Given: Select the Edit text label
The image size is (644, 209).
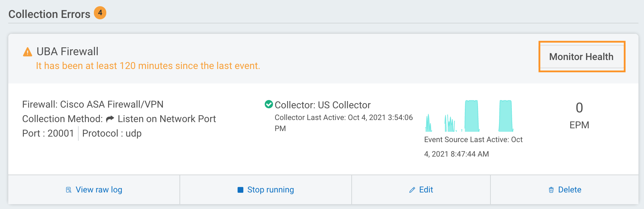Looking at the screenshot, I should point(426,190).
